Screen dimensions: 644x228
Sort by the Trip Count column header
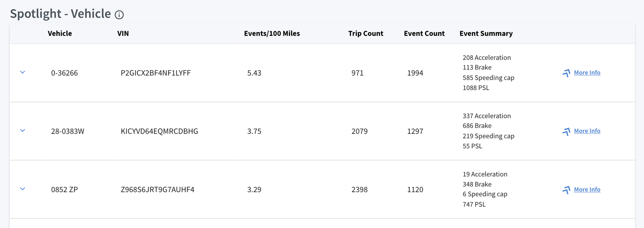366,33
